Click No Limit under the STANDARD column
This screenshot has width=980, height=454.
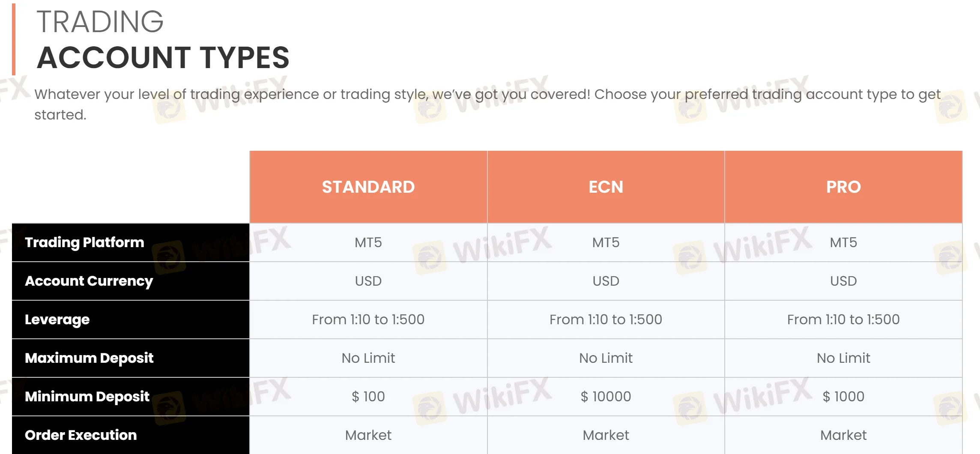(x=368, y=358)
